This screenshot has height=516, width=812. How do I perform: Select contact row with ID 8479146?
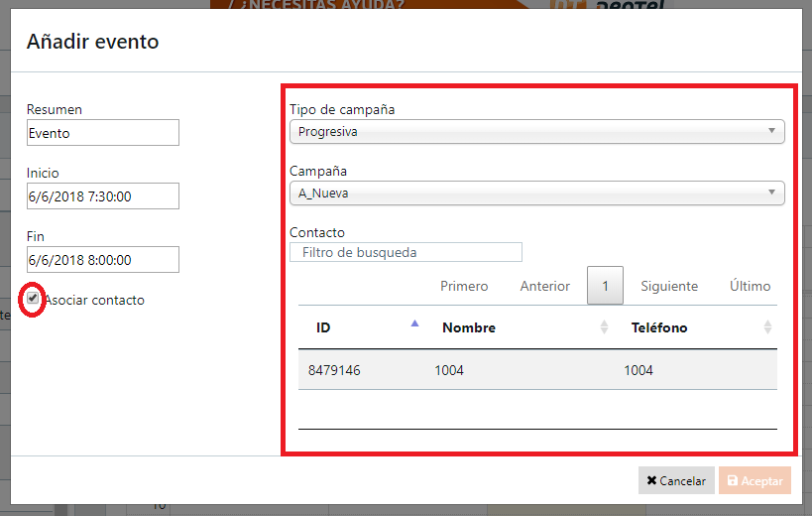tap(537, 370)
